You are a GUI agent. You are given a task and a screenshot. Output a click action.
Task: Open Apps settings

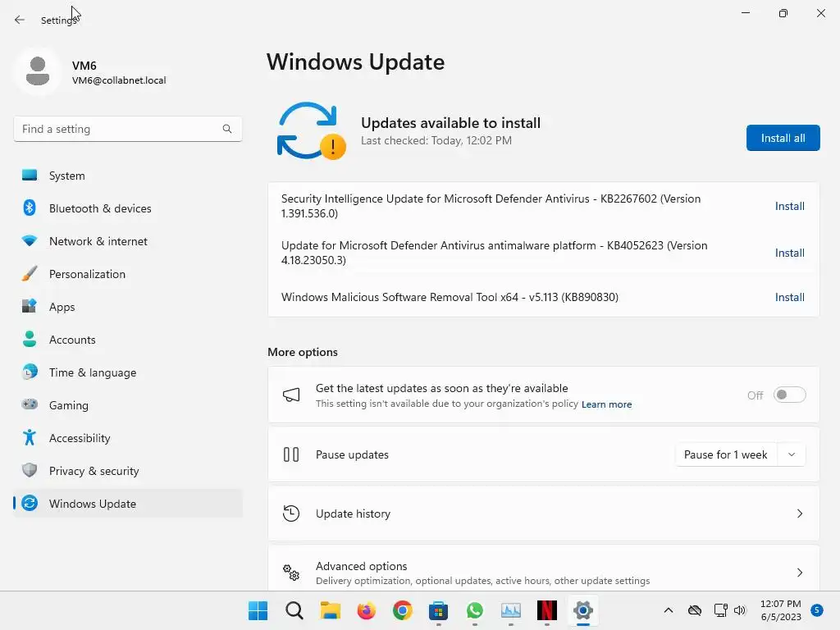(x=127, y=307)
